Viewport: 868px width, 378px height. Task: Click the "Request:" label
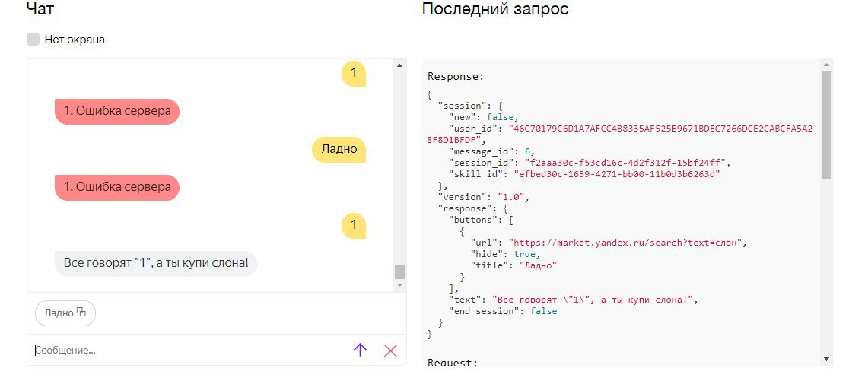453,363
